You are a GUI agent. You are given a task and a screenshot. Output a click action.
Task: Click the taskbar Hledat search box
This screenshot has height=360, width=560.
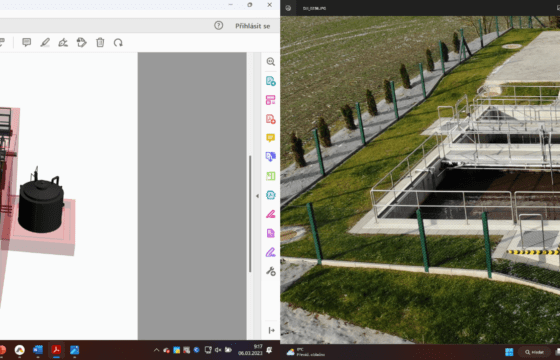[x=535, y=352]
